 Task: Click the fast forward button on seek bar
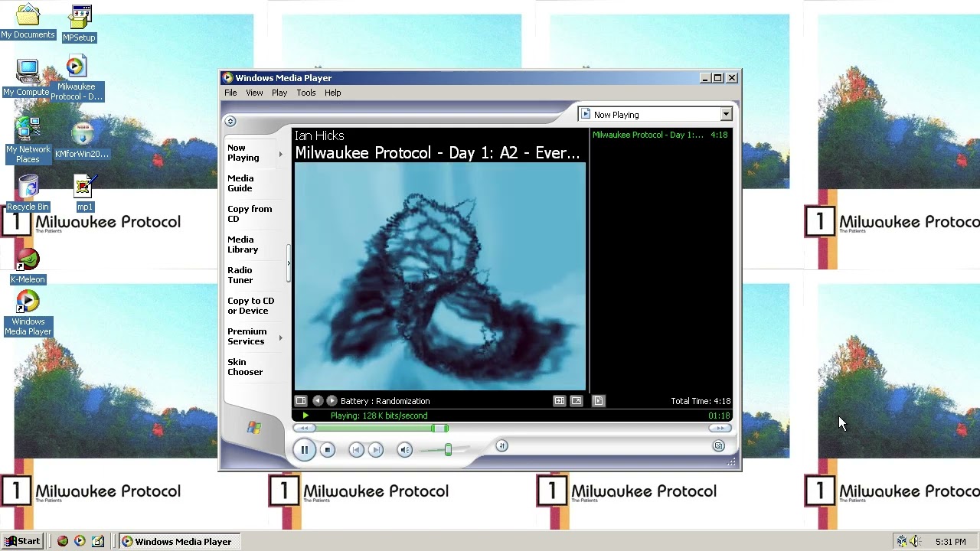pos(720,429)
